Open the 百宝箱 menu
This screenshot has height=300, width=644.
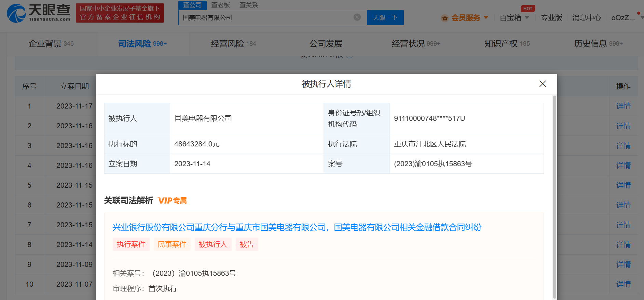pyautogui.click(x=510, y=18)
